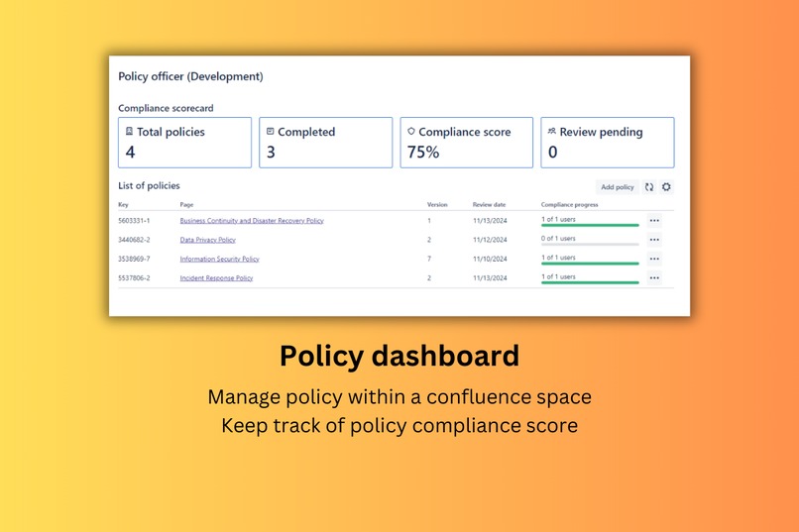Click the Compliance score shield icon

pyautogui.click(x=411, y=132)
